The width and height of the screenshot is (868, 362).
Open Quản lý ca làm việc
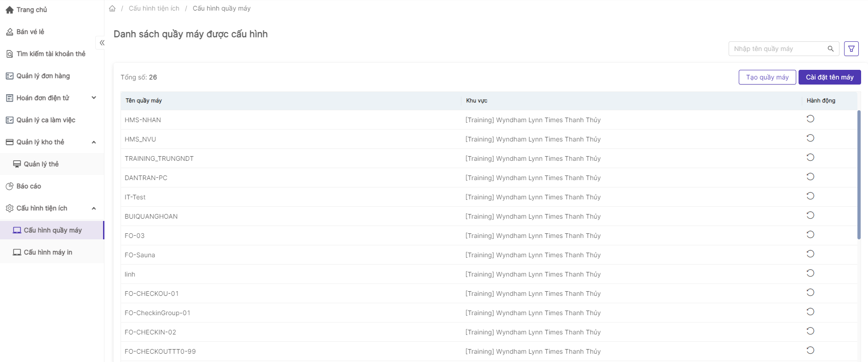(52, 120)
